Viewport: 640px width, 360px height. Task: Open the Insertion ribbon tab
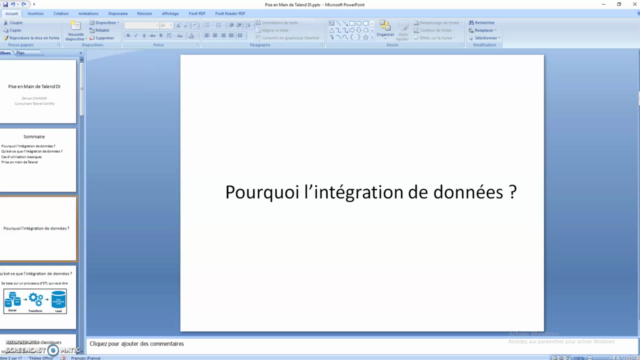click(x=36, y=13)
